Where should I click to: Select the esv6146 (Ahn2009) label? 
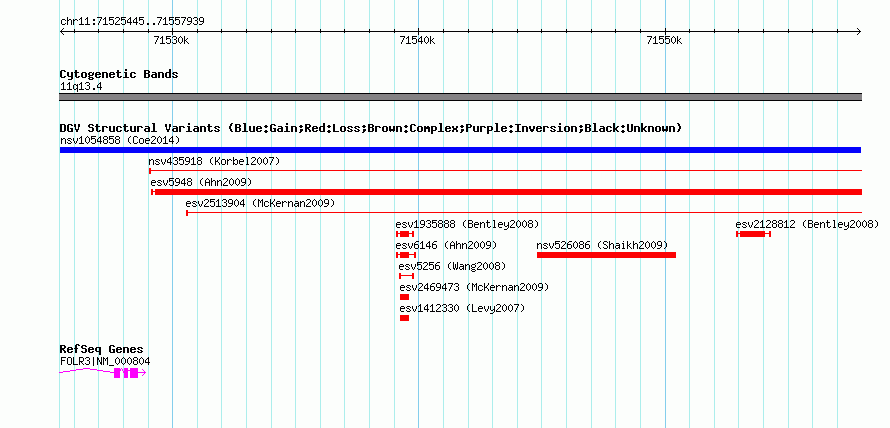point(446,245)
